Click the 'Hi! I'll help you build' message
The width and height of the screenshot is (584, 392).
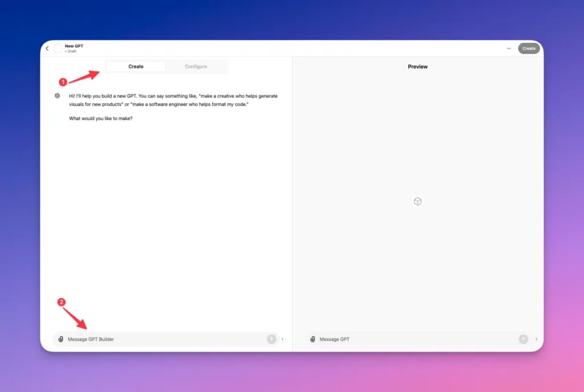click(173, 100)
